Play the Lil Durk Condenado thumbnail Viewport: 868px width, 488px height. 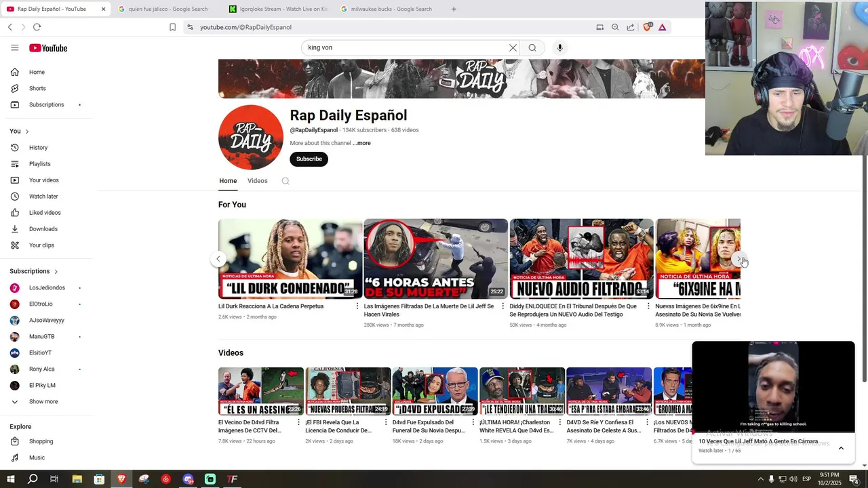290,259
